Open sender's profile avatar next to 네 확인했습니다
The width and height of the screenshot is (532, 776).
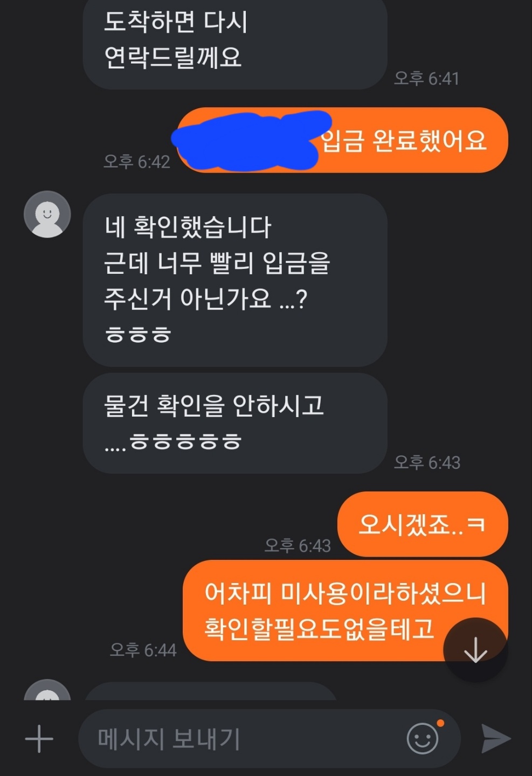(x=47, y=214)
